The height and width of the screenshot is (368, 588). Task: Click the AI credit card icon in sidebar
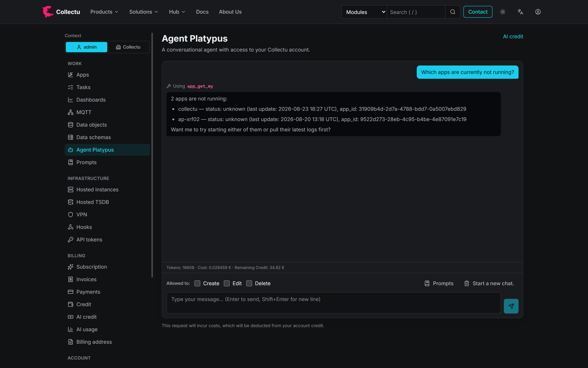70,317
